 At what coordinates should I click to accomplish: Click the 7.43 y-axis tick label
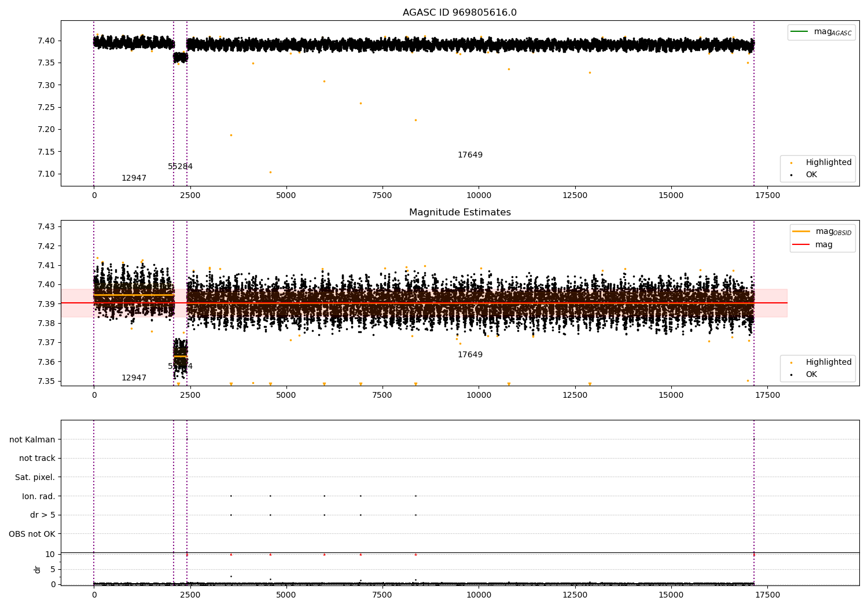[x=46, y=227]
